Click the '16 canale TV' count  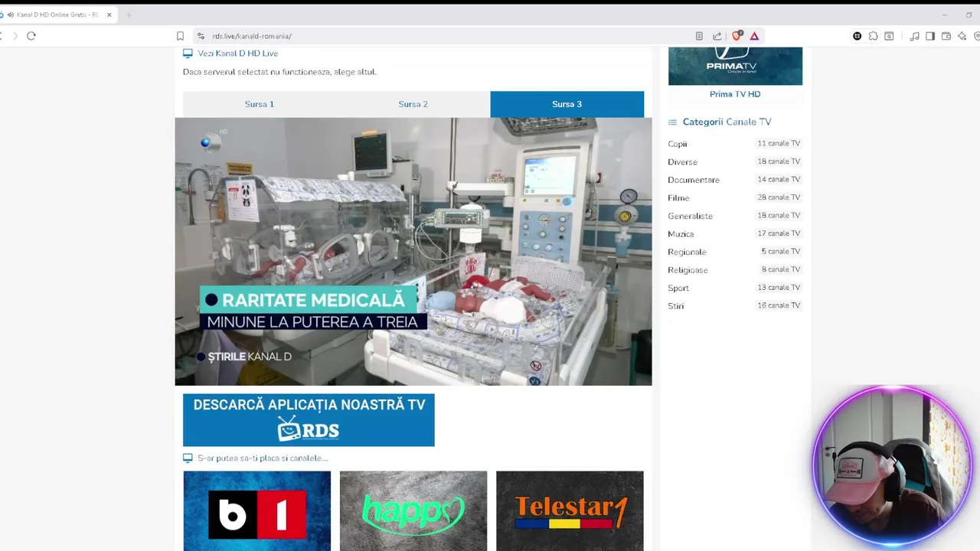click(779, 305)
